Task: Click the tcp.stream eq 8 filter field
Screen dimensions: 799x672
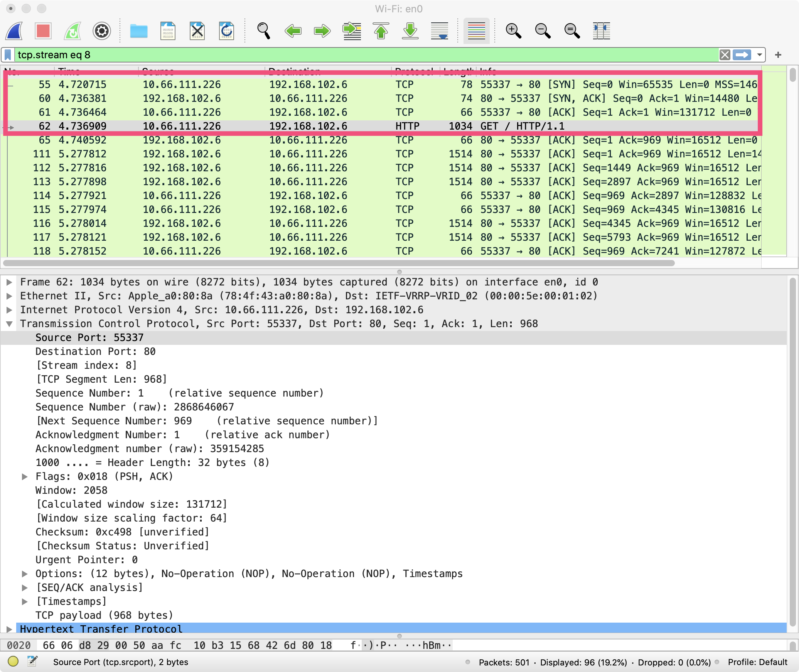Action: point(347,55)
